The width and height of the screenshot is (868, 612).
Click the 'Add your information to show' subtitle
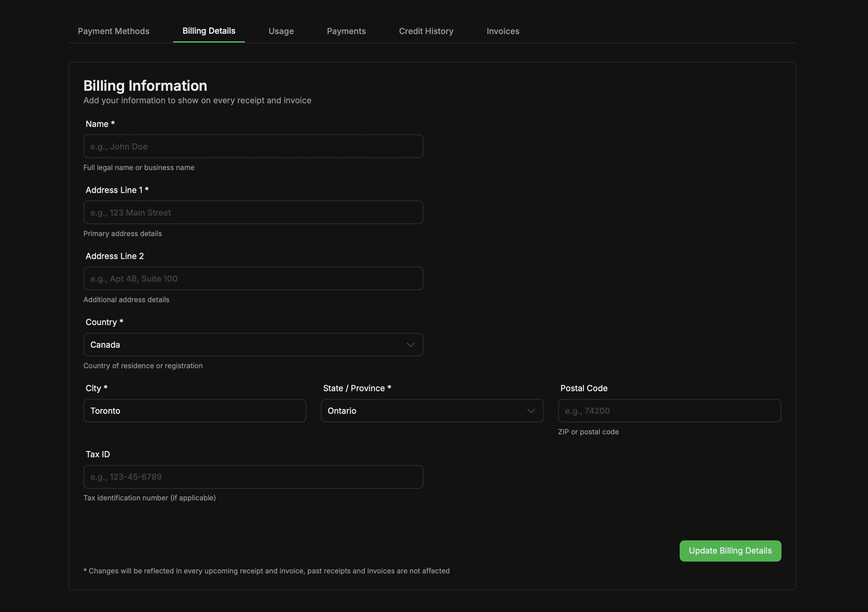(197, 100)
